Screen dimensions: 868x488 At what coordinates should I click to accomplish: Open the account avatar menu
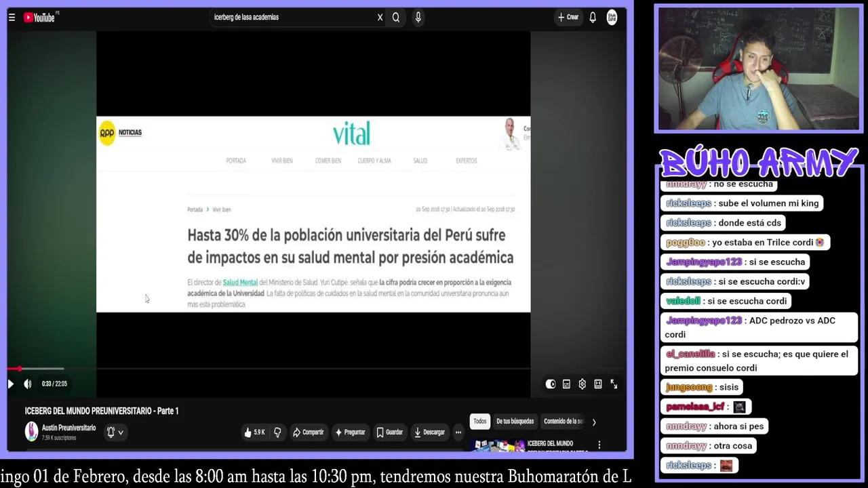(x=612, y=18)
